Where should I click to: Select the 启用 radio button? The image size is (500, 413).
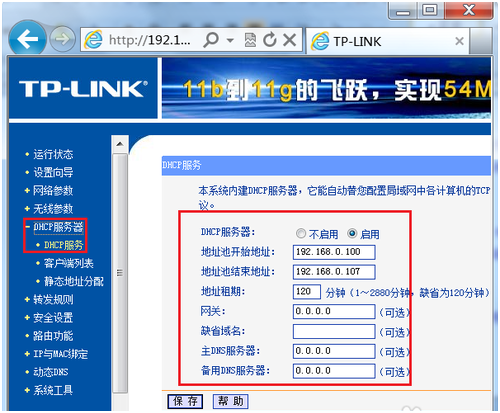pos(352,233)
